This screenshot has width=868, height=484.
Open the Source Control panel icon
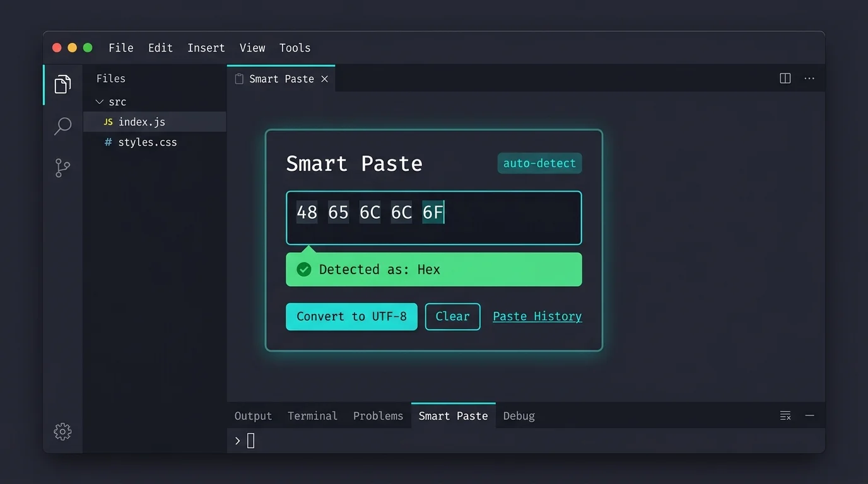tap(62, 168)
